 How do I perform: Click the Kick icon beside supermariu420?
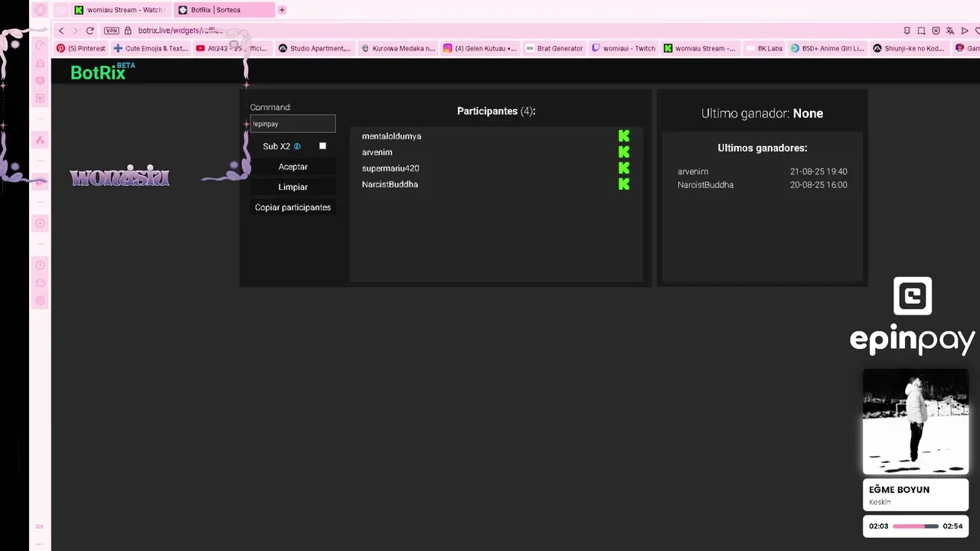(624, 168)
